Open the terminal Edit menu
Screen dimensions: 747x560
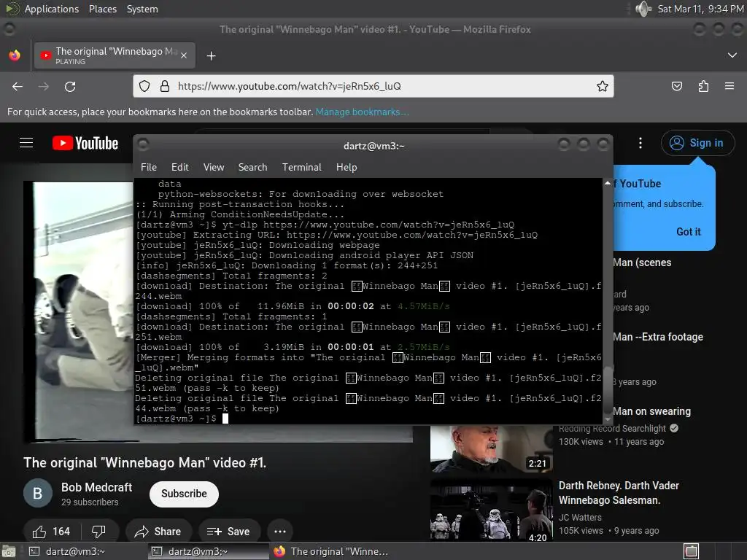180,167
